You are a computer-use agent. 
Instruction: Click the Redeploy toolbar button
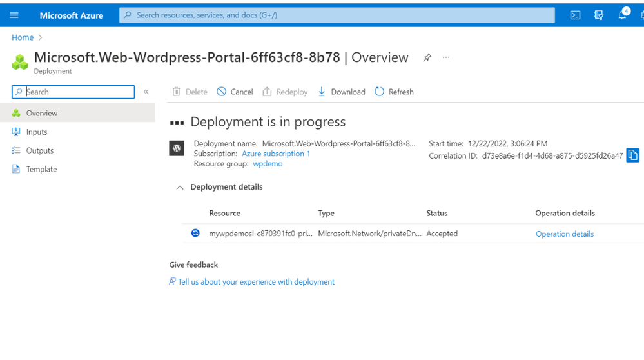[285, 92]
